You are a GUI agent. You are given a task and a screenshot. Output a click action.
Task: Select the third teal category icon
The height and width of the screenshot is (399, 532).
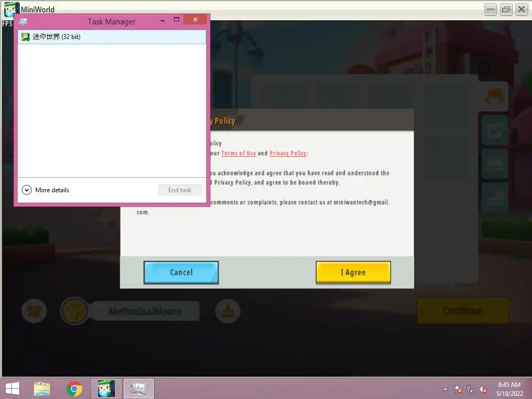[x=495, y=164]
